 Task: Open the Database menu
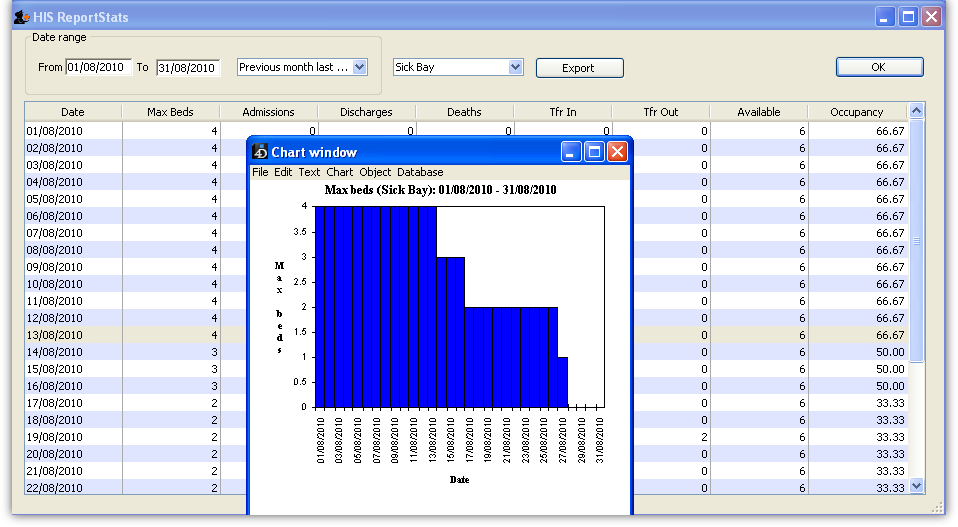click(420, 172)
